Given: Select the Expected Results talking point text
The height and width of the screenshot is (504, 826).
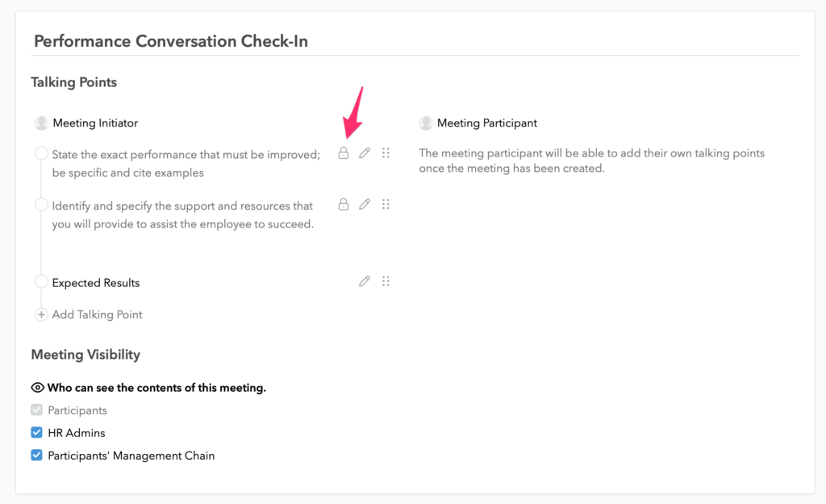Looking at the screenshot, I should tap(96, 283).
